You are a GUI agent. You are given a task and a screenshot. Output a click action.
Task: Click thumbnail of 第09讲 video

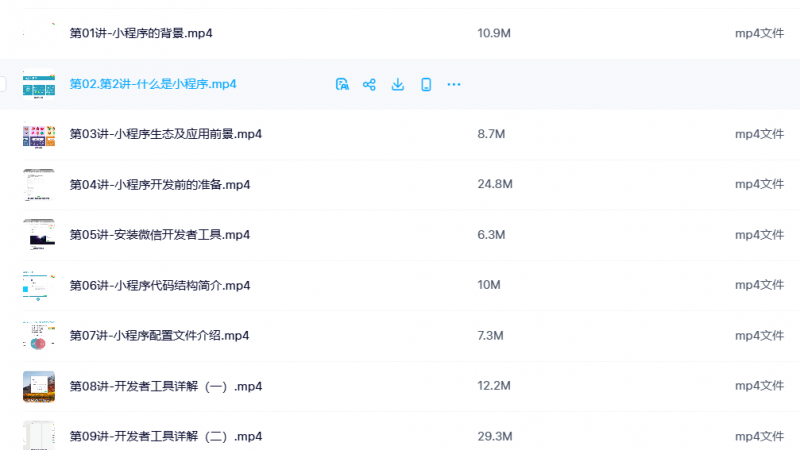[39, 435]
